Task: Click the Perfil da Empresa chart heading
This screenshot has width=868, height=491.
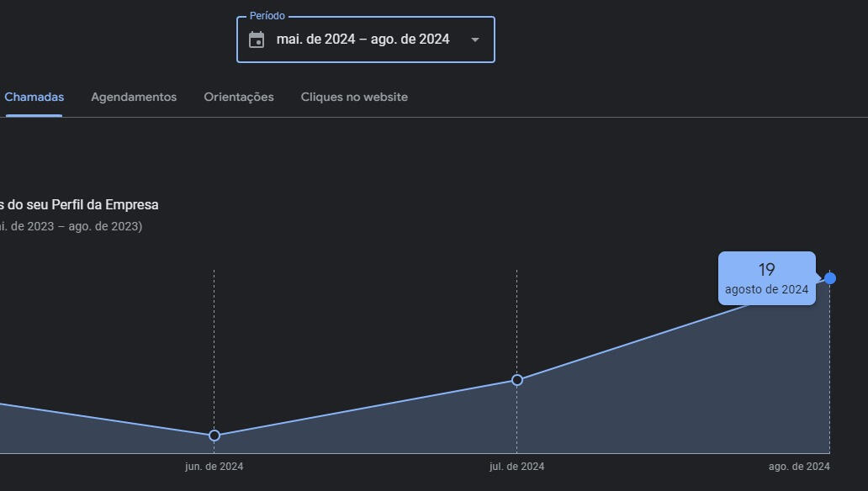Action: [80, 204]
